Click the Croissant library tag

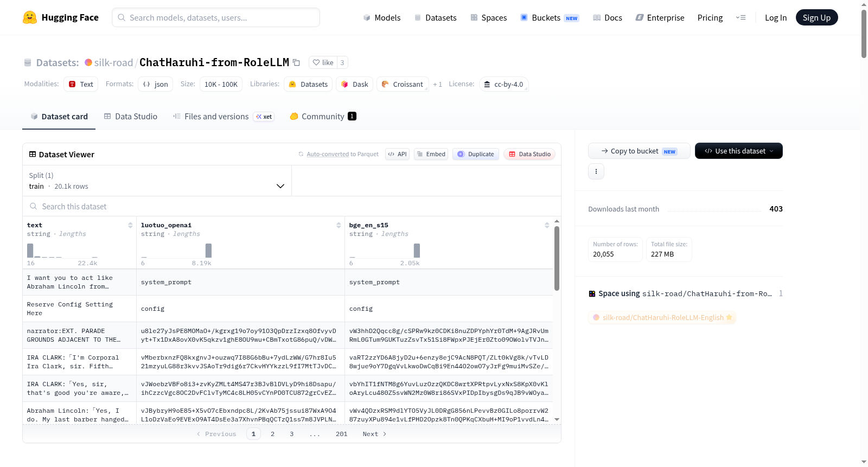tap(403, 84)
